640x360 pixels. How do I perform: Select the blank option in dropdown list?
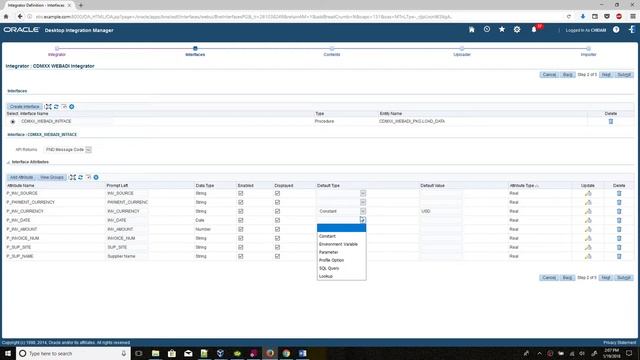click(x=341, y=228)
